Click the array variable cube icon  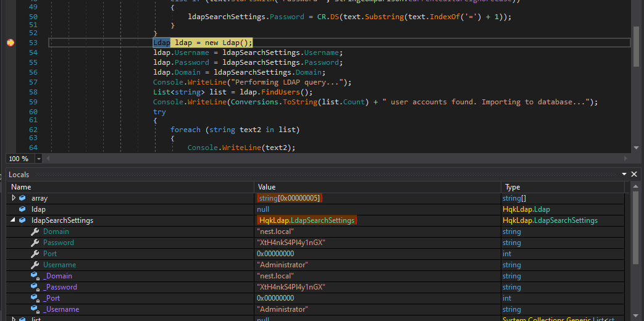tap(22, 198)
